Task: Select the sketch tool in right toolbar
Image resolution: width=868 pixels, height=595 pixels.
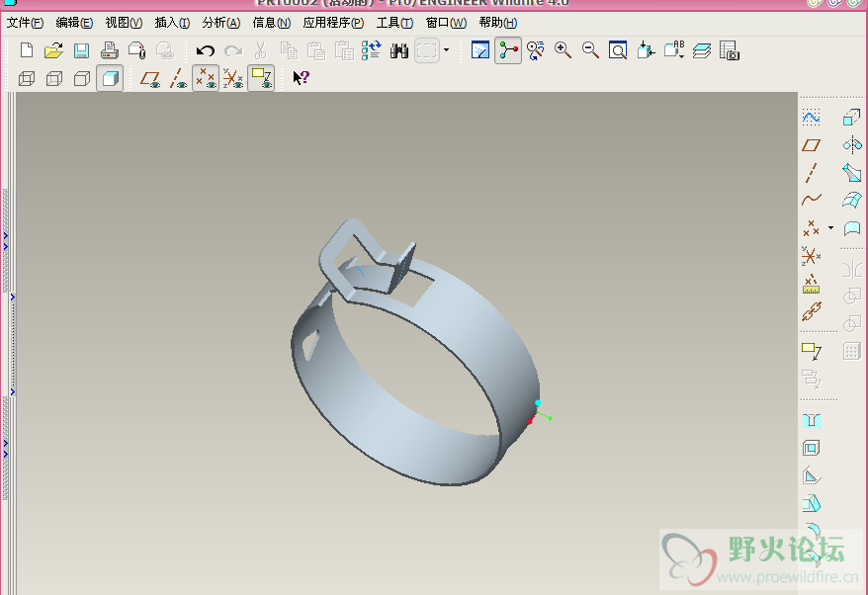Action: click(x=811, y=117)
